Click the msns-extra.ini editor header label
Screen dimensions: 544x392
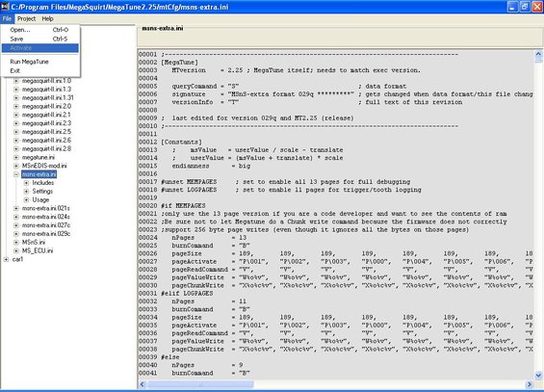click(163, 28)
